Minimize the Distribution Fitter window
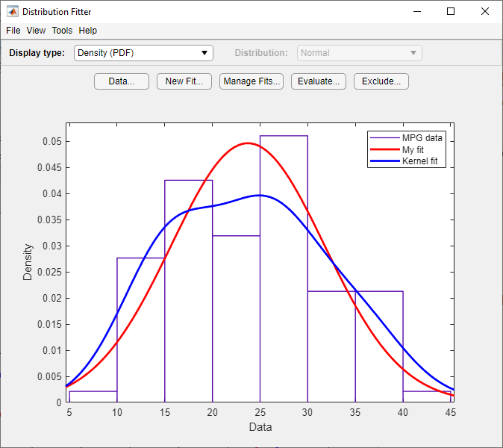503x448 pixels. [x=417, y=11]
